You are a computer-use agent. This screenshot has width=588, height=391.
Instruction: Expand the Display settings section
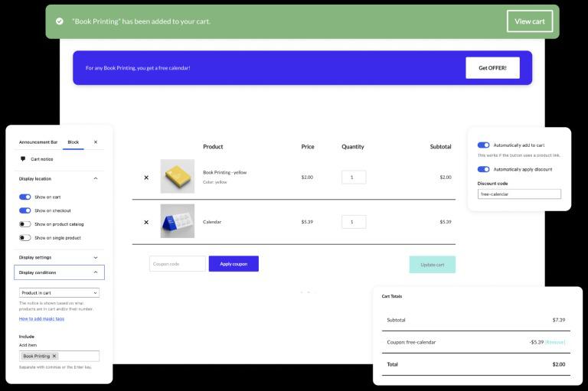96,258
